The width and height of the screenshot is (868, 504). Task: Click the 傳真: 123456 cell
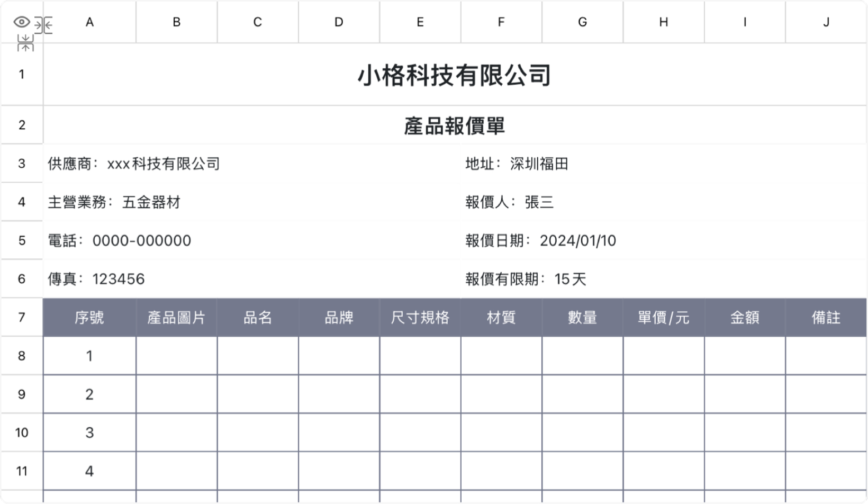click(252, 279)
